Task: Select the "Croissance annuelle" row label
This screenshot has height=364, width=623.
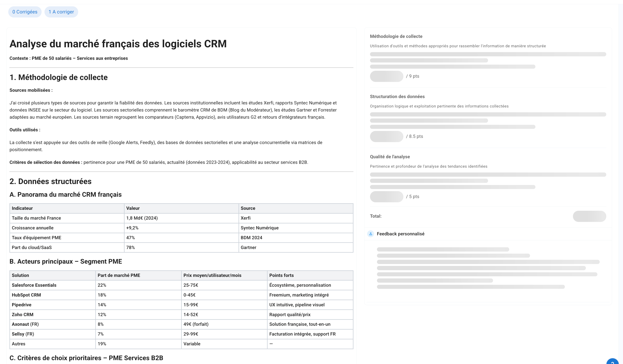Action: 67,228
